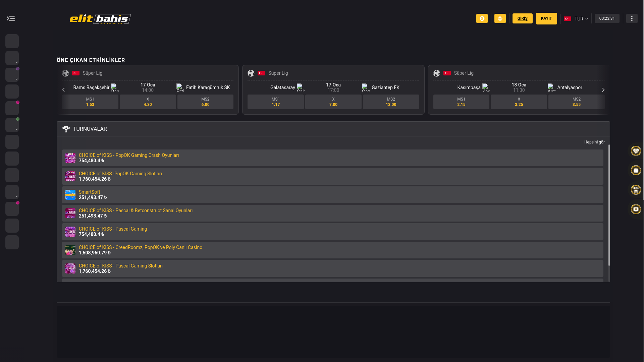The height and width of the screenshot is (362, 644).
Task: Open CreedRoomz, PopOK ve Poly Canlı Casino
Action: [333, 250]
